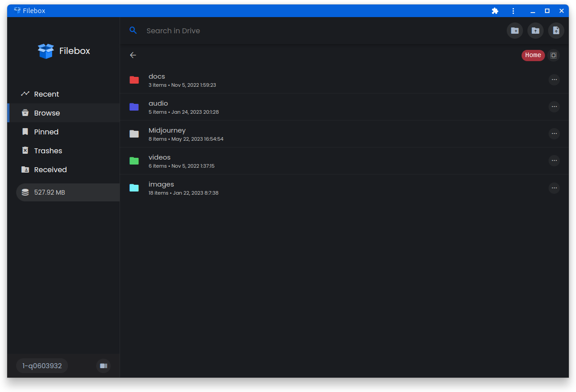Open the Trashes section
576x392 pixels.
(48, 151)
